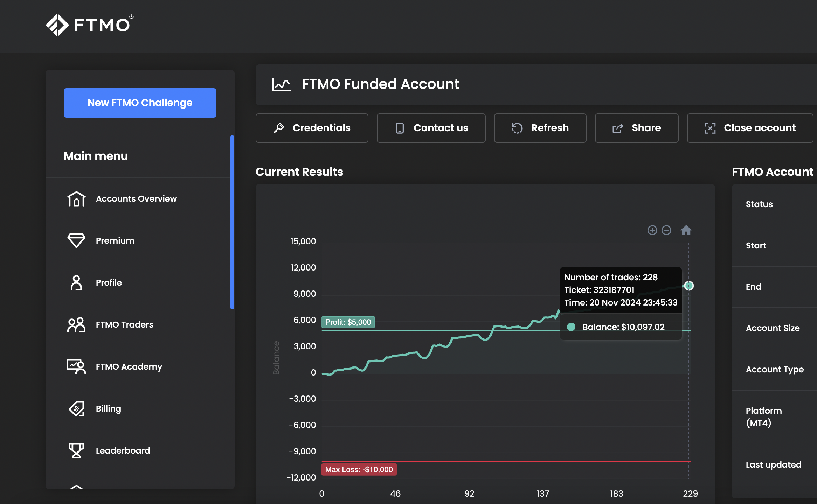This screenshot has height=504, width=817.
Task: Click the highlighted balance data point marker
Action: (x=689, y=286)
